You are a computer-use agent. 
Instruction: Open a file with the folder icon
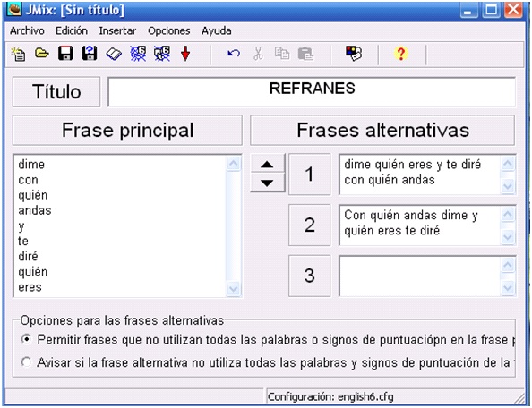click(42, 53)
